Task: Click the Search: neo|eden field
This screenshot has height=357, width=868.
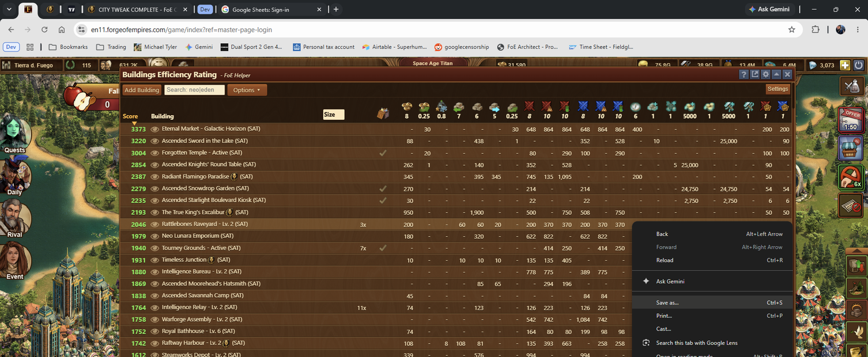Action: coord(194,90)
